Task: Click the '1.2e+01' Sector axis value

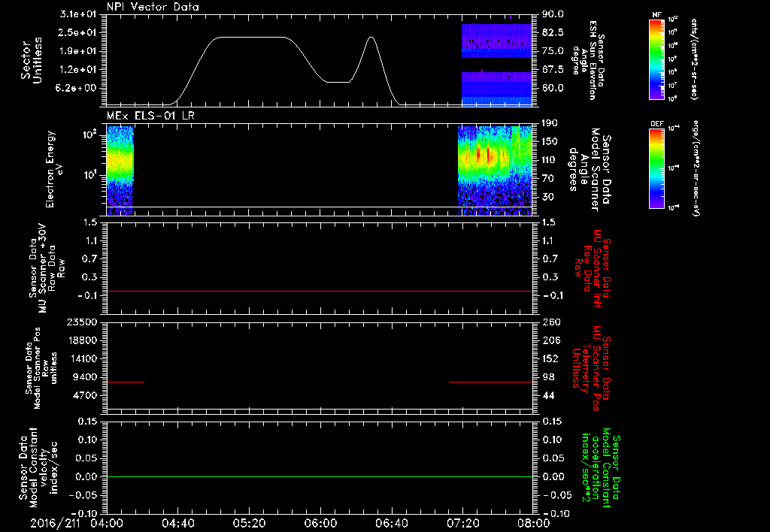Action: click(78, 70)
